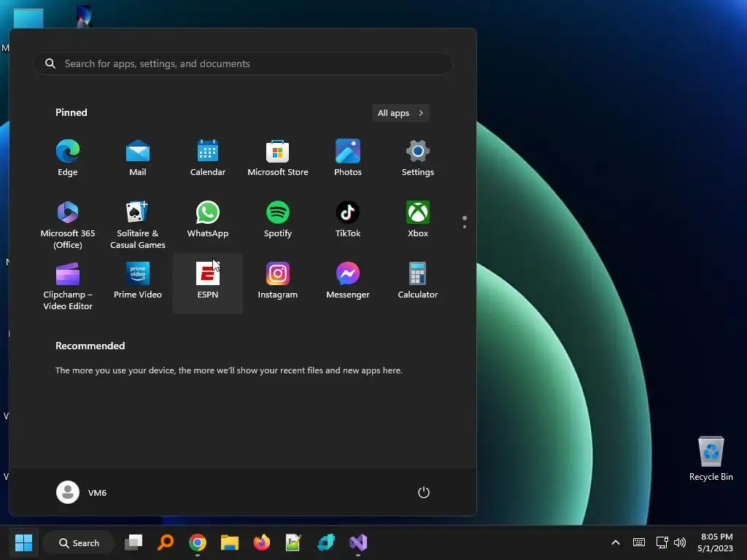Click the network icon in system tray

(x=662, y=542)
